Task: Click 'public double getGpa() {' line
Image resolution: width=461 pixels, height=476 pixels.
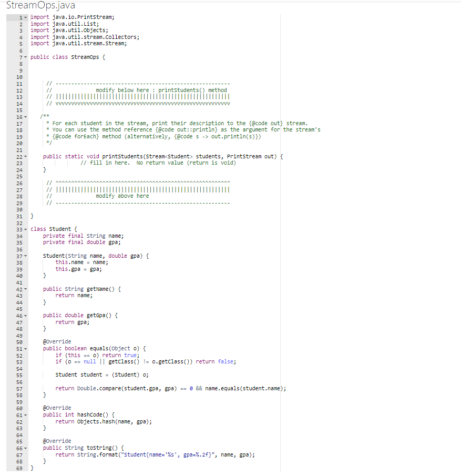Action: 80,315
